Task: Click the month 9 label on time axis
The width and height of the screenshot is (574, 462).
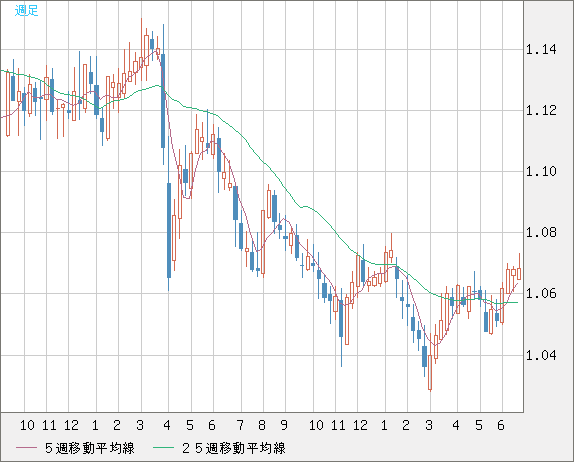Action: click(284, 425)
